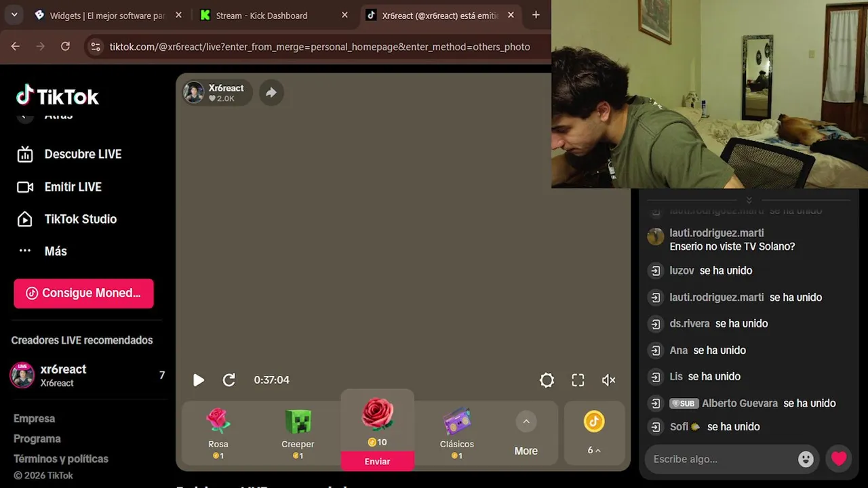This screenshot has height=488, width=868.
Task: Reload the browser page
Action: click(65, 47)
